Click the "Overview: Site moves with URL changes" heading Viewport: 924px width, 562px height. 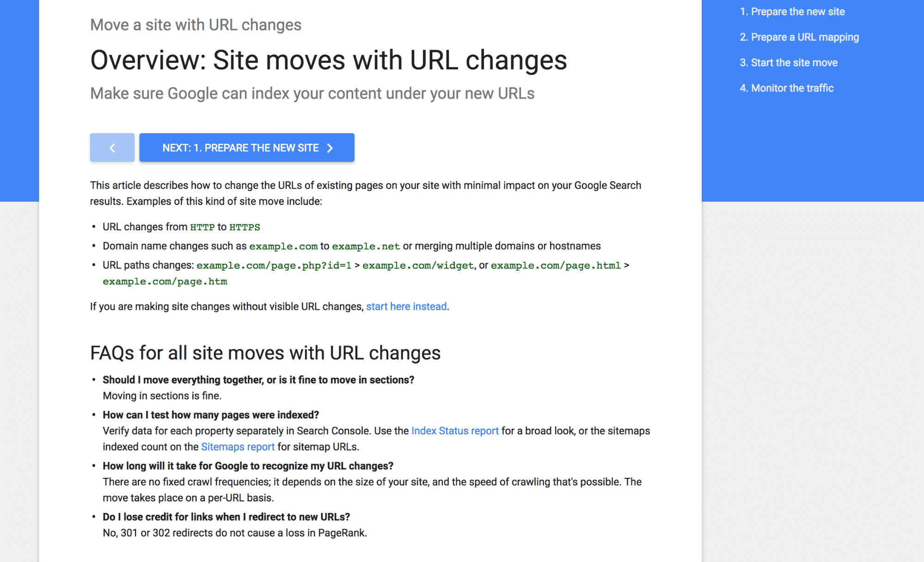coord(329,60)
